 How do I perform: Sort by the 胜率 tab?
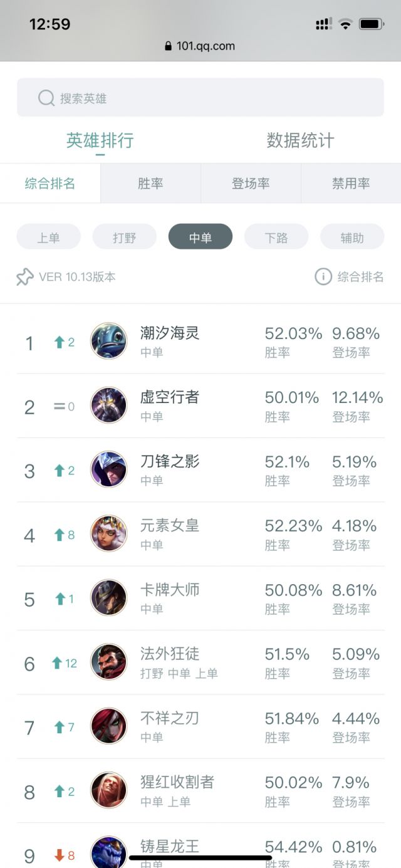coord(150,183)
